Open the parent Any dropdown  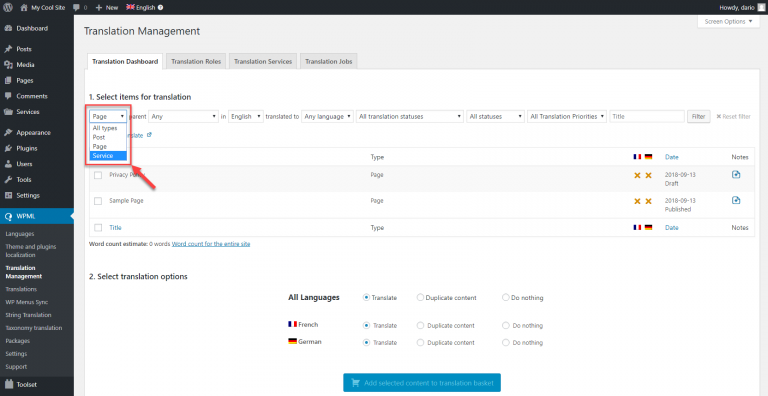coord(183,117)
